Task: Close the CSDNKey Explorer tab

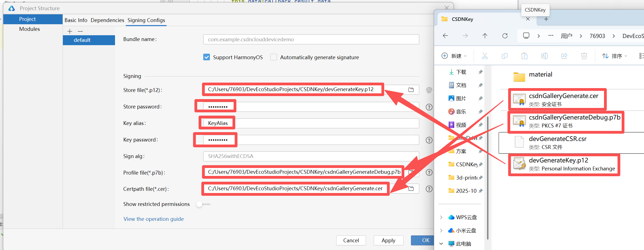Action: [x=528, y=19]
